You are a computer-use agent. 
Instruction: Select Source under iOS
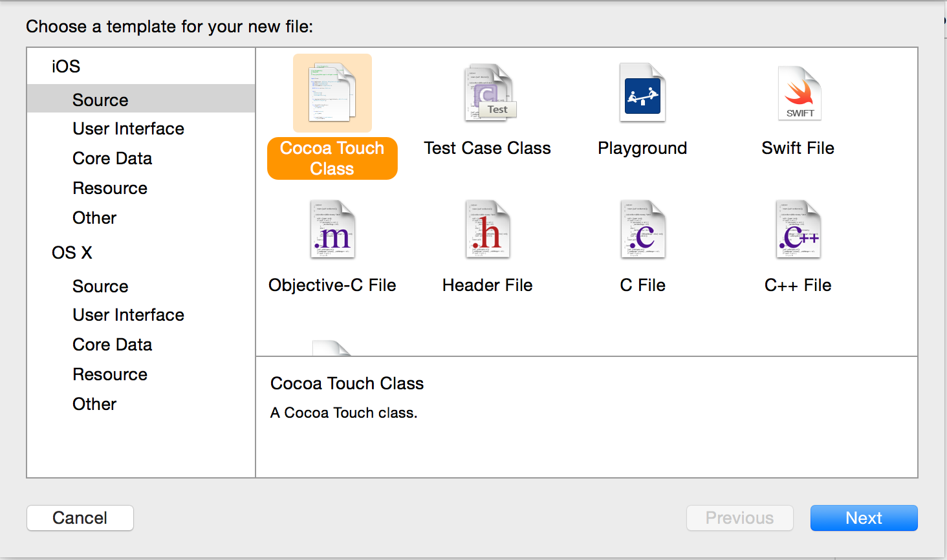pyautogui.click(x=141, y=100)
